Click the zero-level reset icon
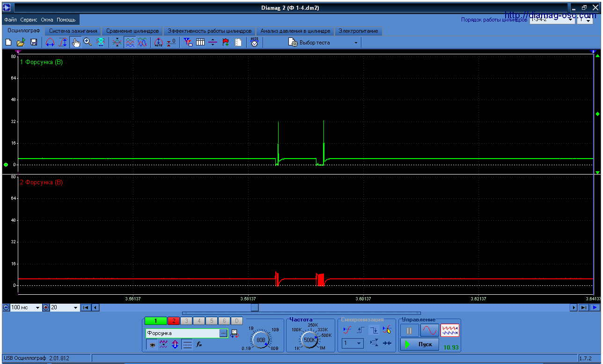The image size is (603, 364). click(x=171, y=43)
